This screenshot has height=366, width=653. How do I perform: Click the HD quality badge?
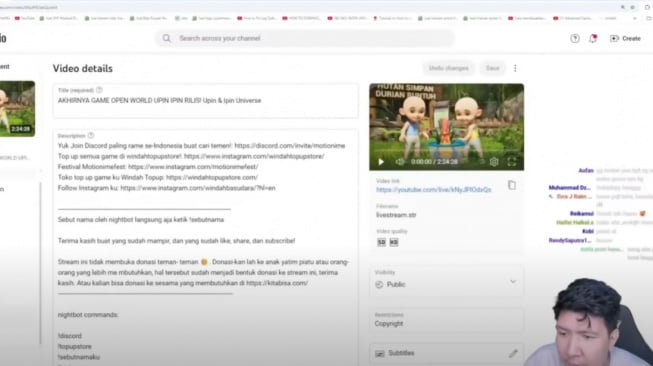tap(394, 242)
